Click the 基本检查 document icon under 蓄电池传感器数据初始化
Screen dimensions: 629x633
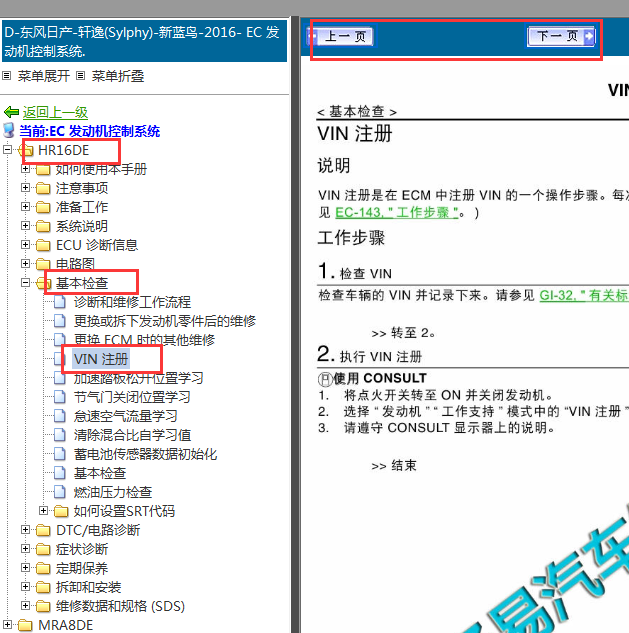(x=60, y=473)
